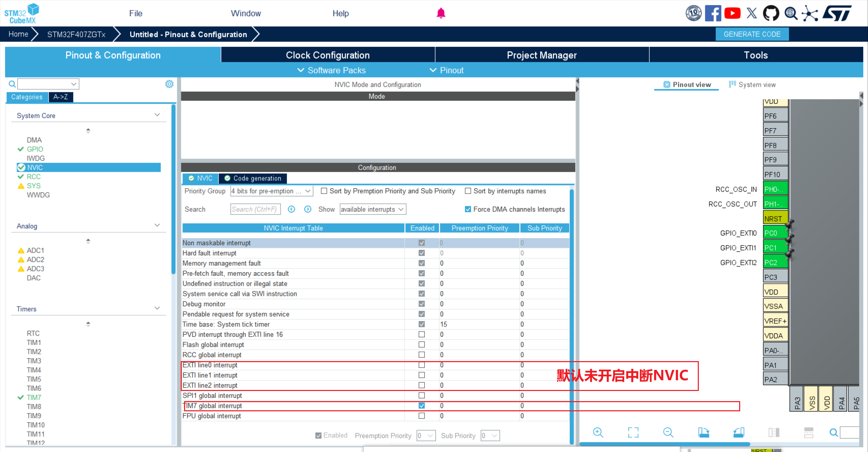The height and width of the screenshot is (452, 868).
Task: Open the Show available interrupts dropdown
Action: [x=373, y=209]
